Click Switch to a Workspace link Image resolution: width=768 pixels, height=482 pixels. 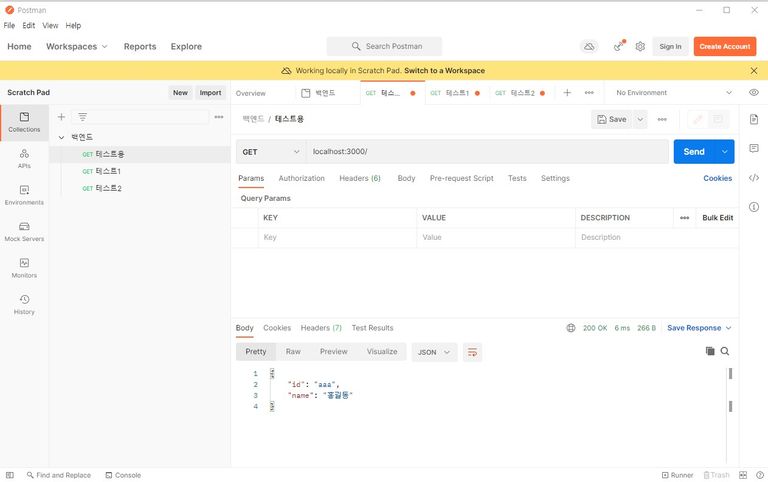[x=444, y=71]
